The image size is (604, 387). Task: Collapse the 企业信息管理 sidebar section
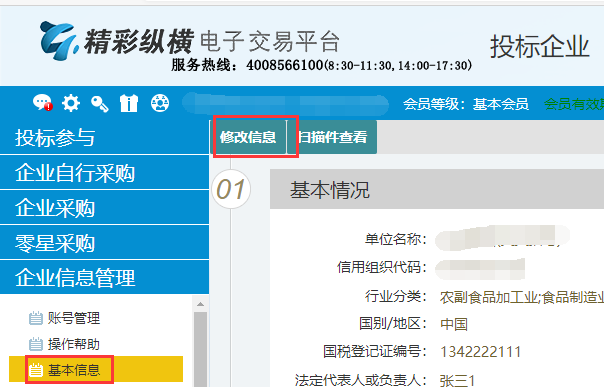(x=104, y=277)
